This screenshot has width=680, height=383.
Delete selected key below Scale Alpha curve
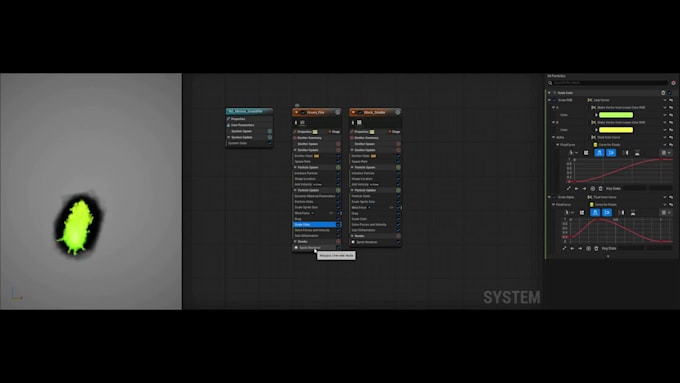[596, 249]
